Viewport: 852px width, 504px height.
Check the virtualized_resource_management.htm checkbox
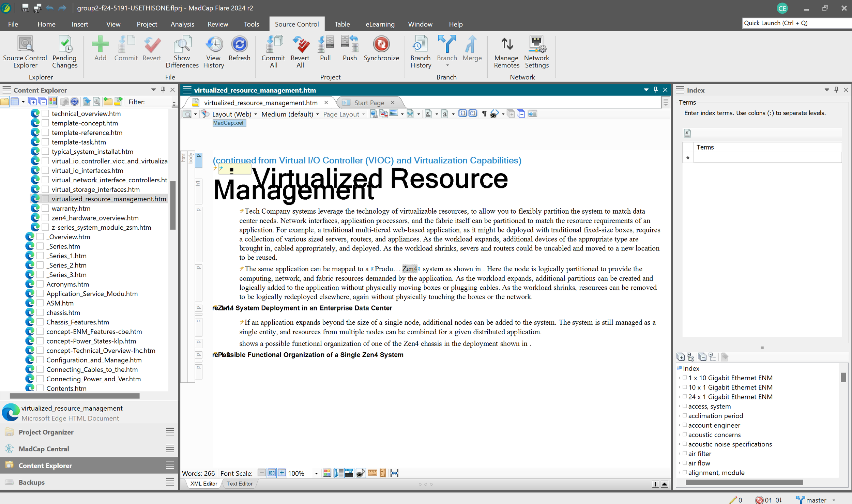point(45,199)
